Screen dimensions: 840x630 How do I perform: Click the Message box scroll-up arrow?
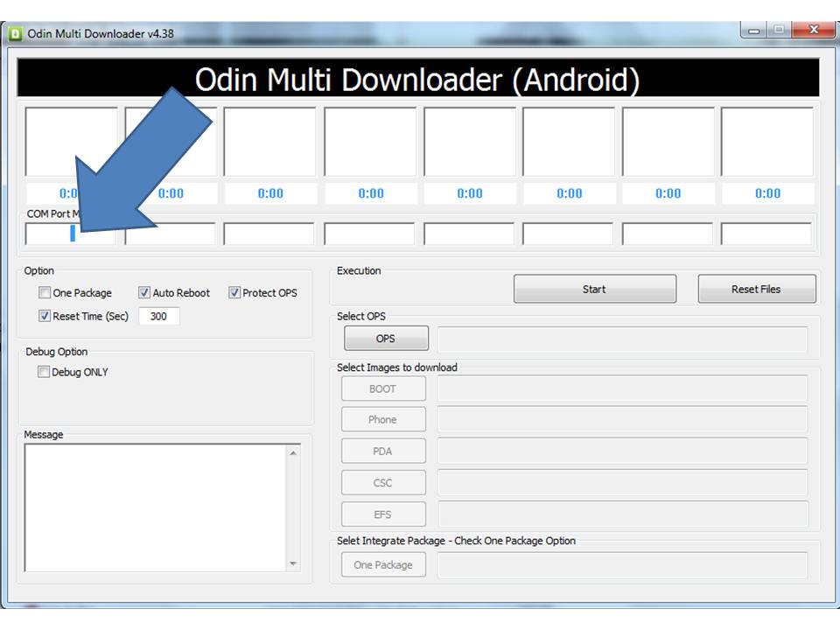tap(293, 453)
